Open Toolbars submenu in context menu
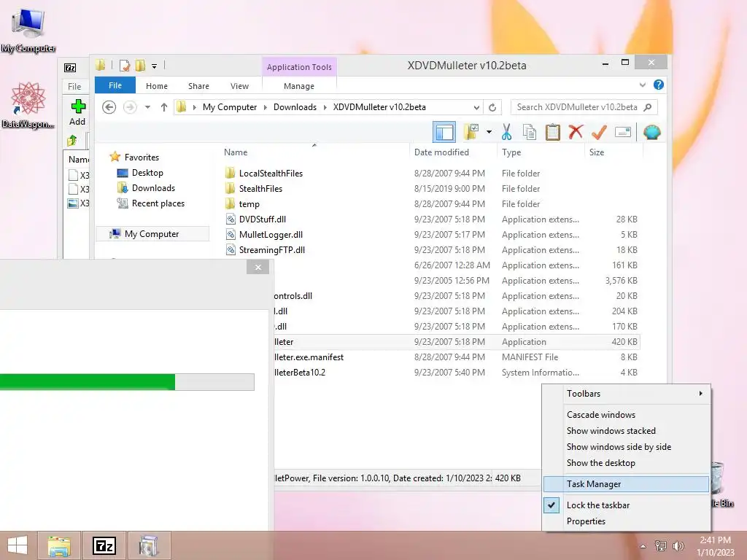This screenshot has width=747, height=560. click(x=626, y=393)
